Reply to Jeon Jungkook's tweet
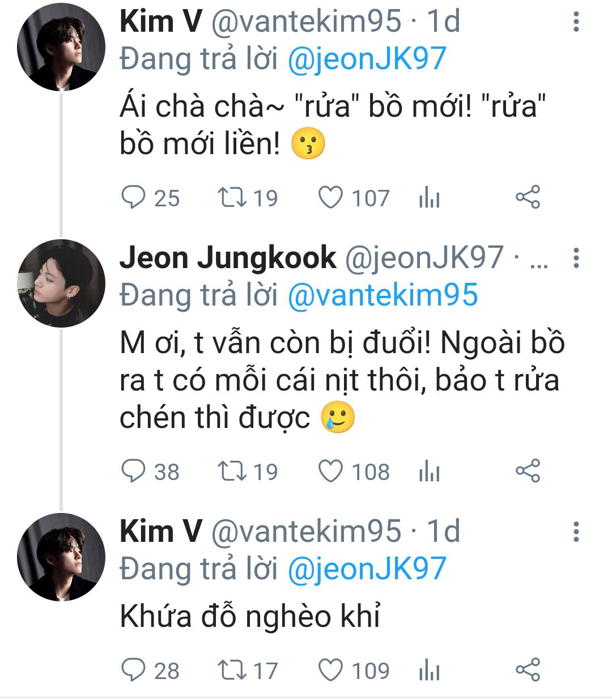Viewport: 612px width, 700px height. tap(134, 472)
